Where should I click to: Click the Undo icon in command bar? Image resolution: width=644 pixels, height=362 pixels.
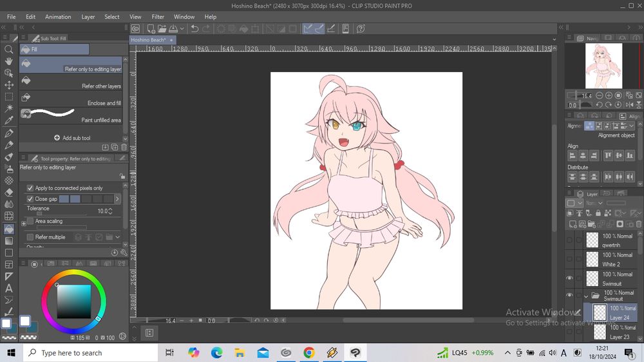[x=194, y=28]
